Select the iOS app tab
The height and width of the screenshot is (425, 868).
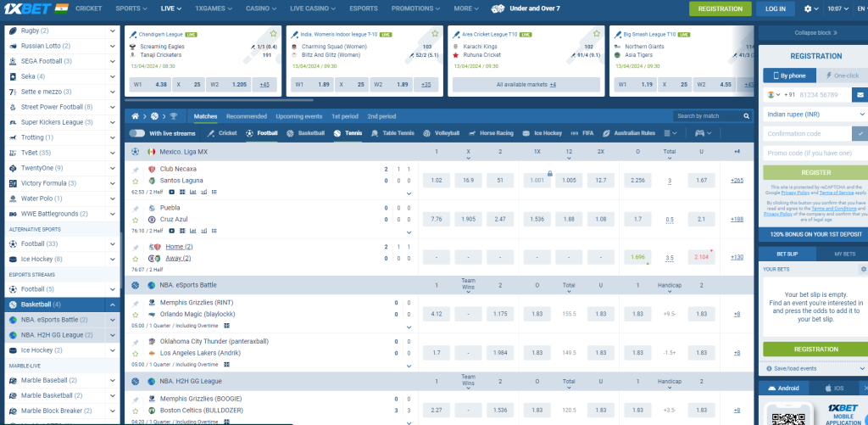click(835, 389)
